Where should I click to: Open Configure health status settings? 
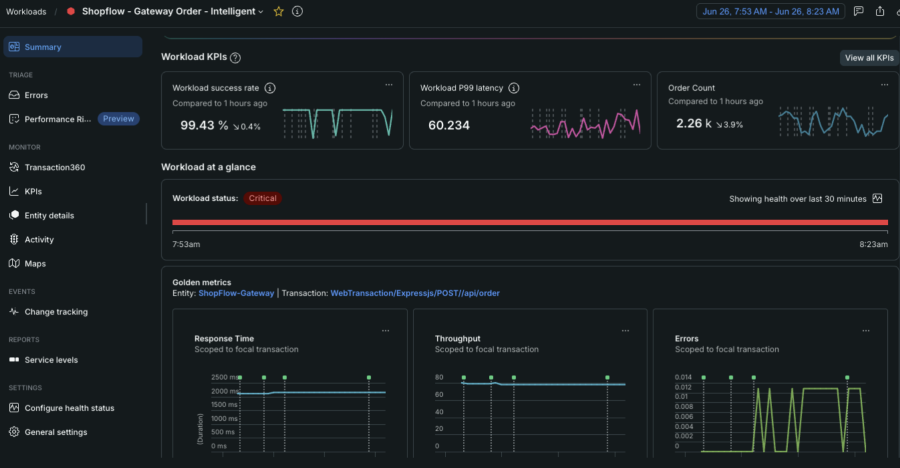(69, 408)
